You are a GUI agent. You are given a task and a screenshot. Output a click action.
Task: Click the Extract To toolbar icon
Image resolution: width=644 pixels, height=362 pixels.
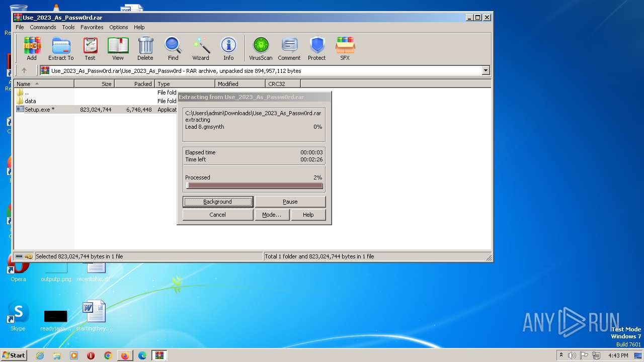[61, 49]
